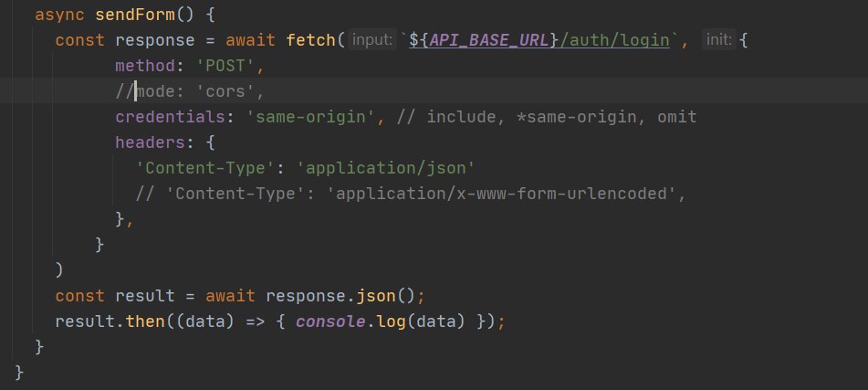Image resolution: width=868 pixels, height=390 pixels.
Task: Click the 'application/json' string value
Action: click(x=386, y=168)
